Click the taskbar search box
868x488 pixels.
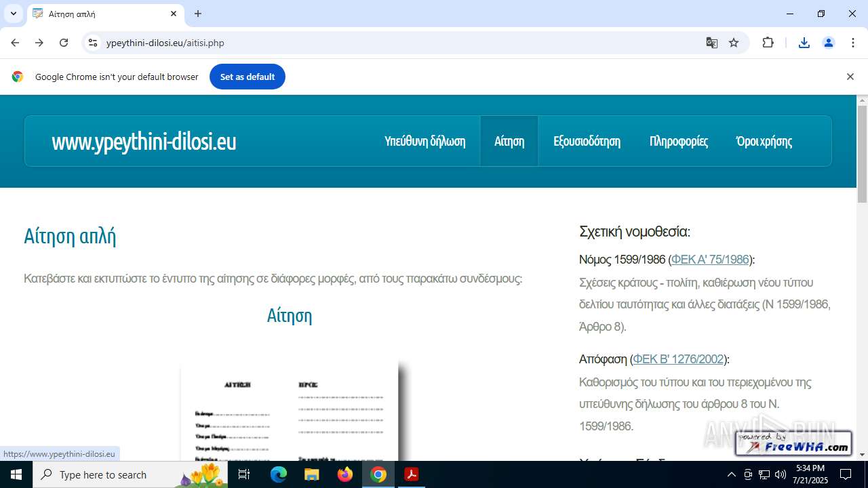[130, 474]
